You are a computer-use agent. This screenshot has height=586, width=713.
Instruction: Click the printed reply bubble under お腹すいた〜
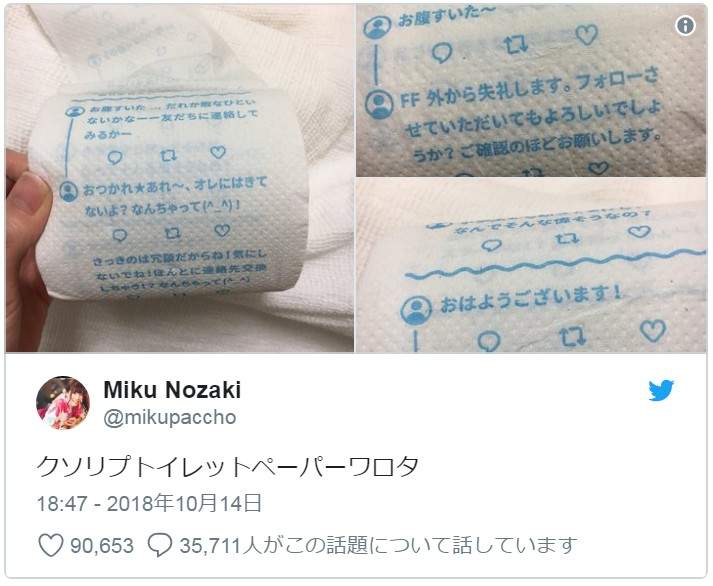click(x=442, y=53)
